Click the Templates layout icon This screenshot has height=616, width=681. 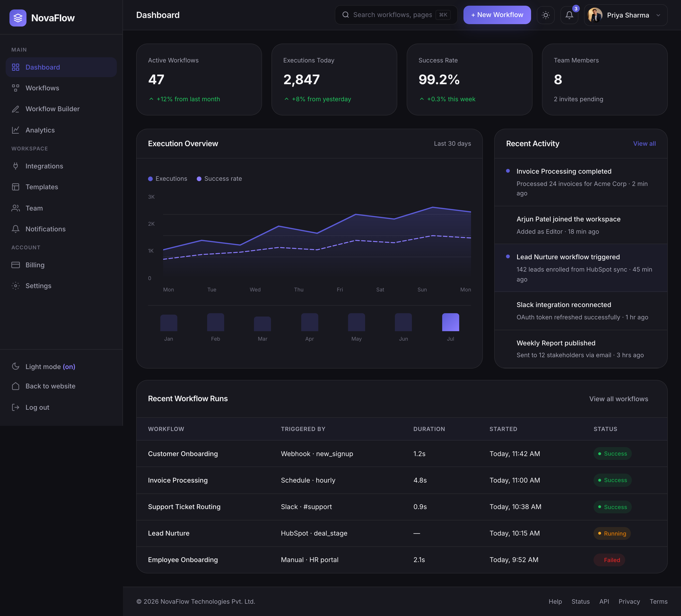(x=16, y=187)
